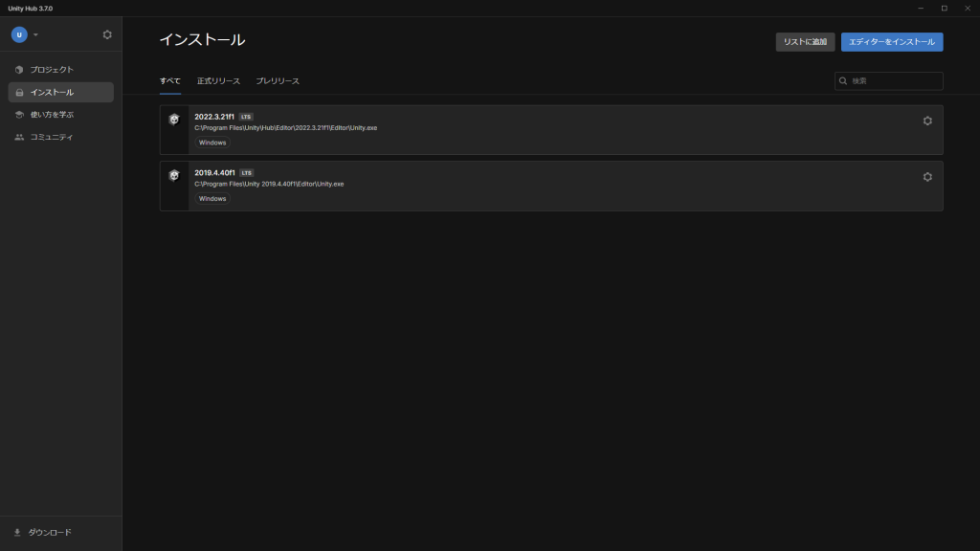Switch to the 正式リリース tab
980x551 pixels.
(x=219, y=81)
